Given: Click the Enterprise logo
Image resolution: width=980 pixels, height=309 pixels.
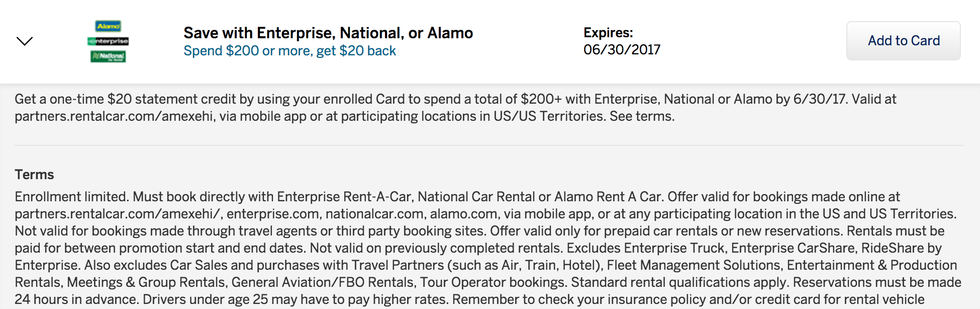Looking at the screenshot, I should pyautogui.click(x=108, y=41).
